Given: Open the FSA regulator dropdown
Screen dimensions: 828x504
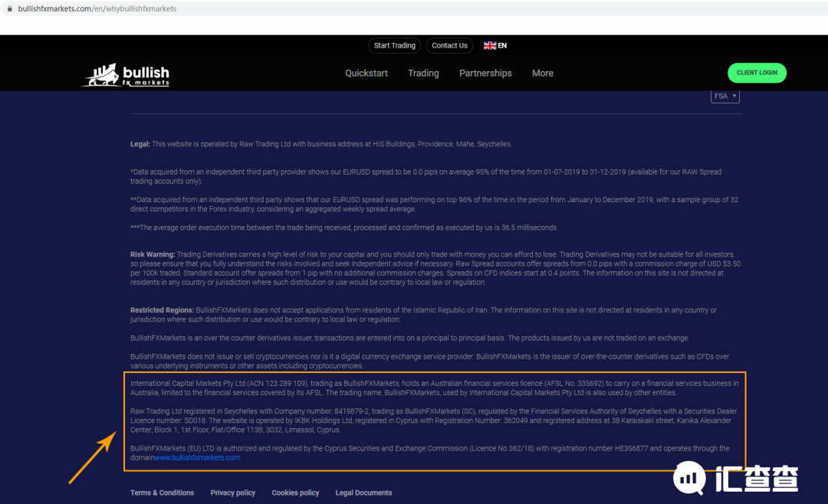Looking at the screenshot, I should [725, 96].
